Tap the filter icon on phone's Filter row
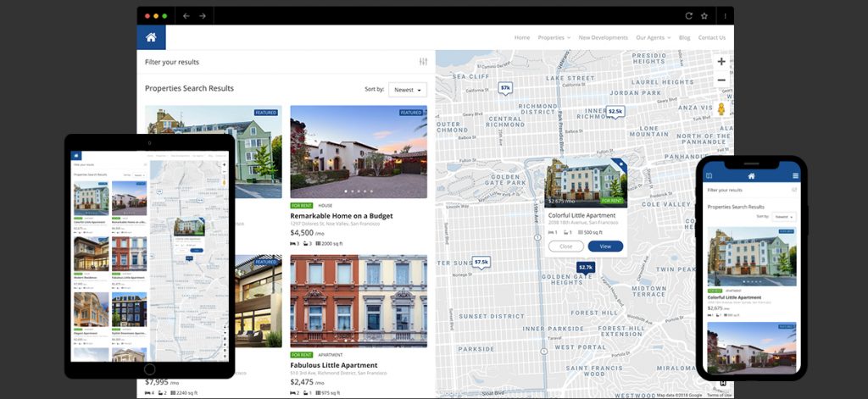The width and height of the screenshot is (868, 399). [794, 190]
